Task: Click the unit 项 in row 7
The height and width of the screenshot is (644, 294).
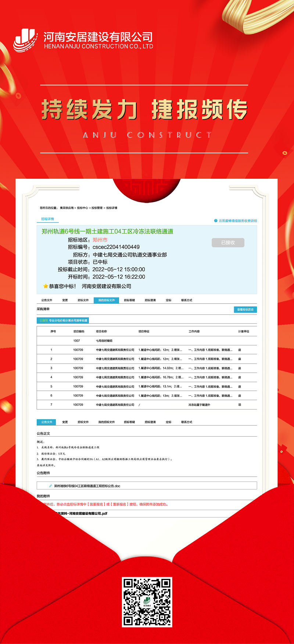Action: pyautogui.click(x=240, y=405)
